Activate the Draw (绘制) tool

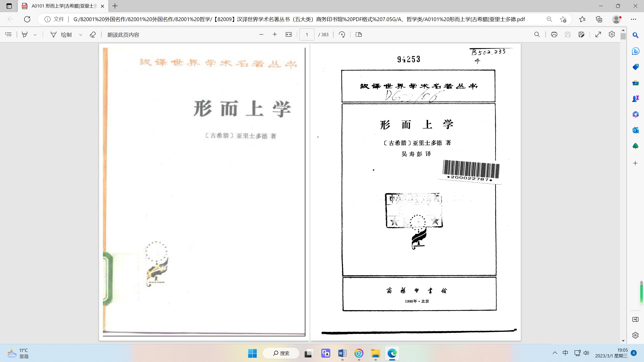[x=61, y=34]
